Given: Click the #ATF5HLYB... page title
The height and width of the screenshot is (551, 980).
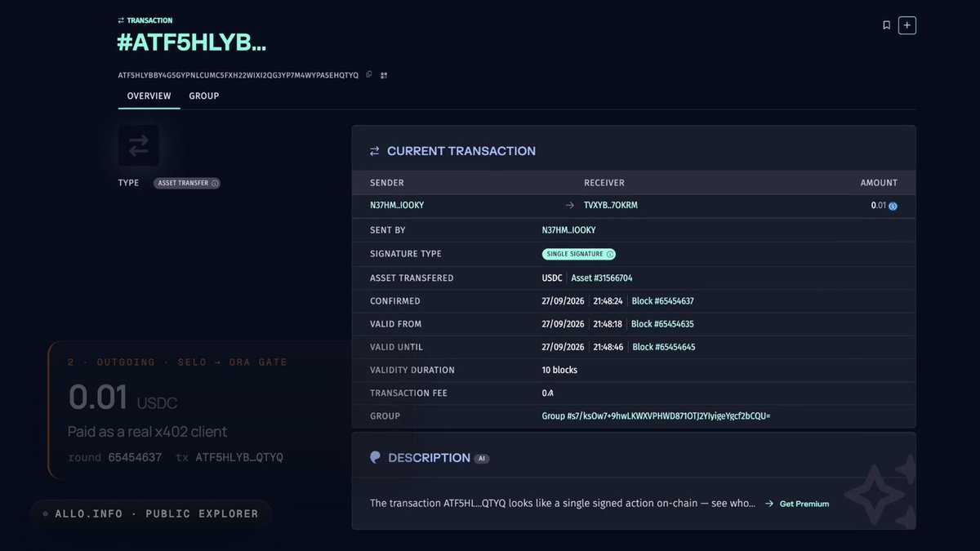Looking at the screenshot, I should point(192,43).
